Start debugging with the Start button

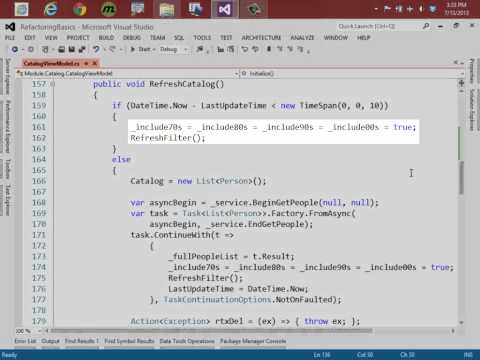(x=140, y=49)
